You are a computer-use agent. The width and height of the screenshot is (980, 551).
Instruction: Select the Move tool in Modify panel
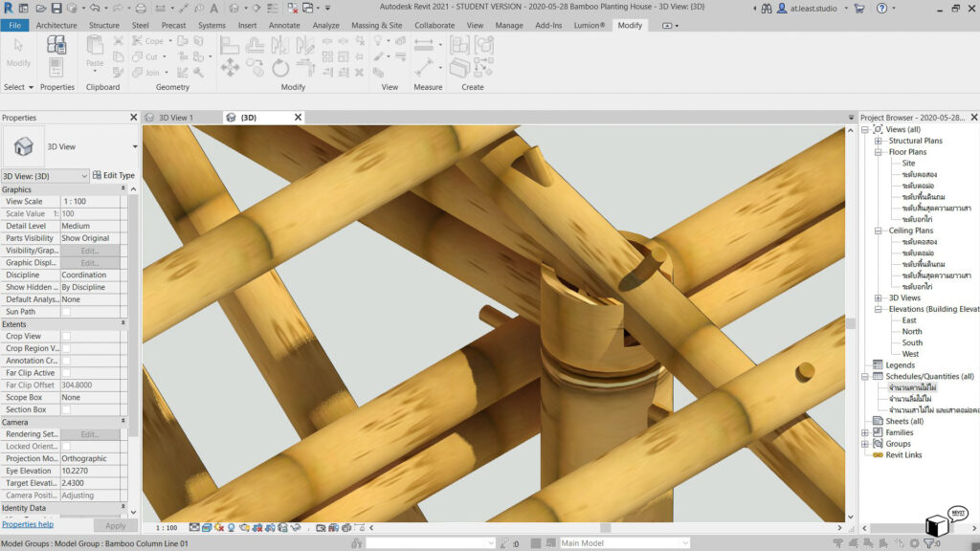pos(230,67)
